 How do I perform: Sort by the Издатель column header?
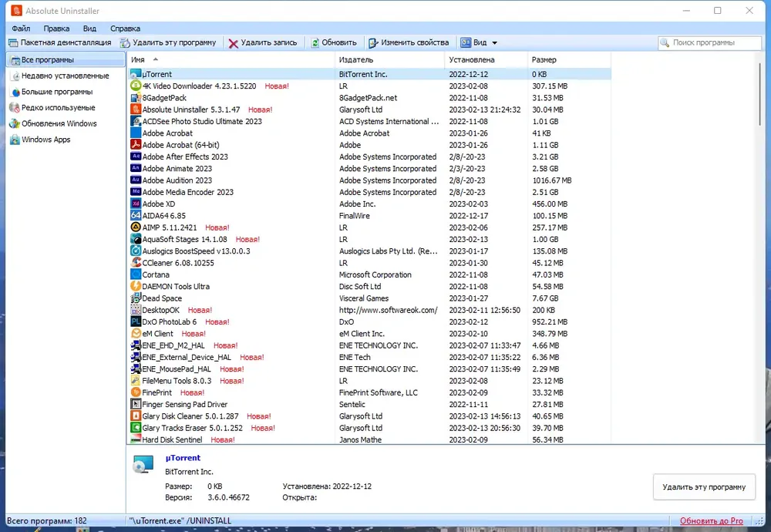(389, 59)
